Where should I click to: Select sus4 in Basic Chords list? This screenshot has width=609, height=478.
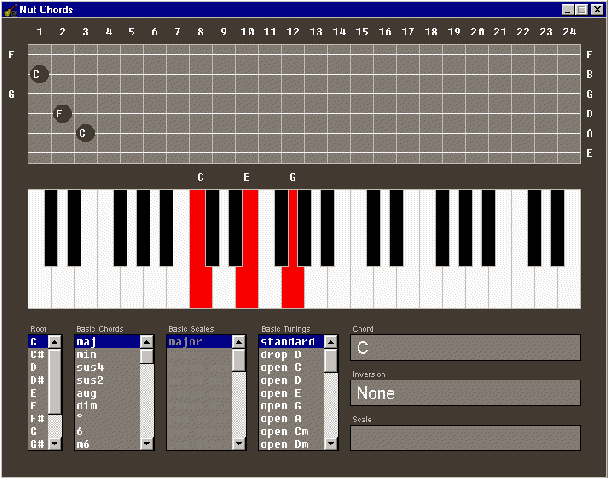click(90, 367)
